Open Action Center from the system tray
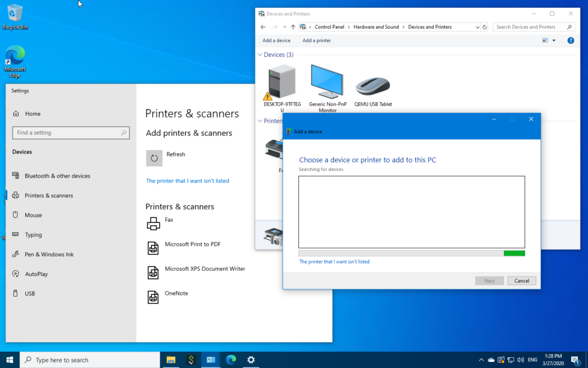The width and height of the screenshot is (588, 368). point(578,360)
